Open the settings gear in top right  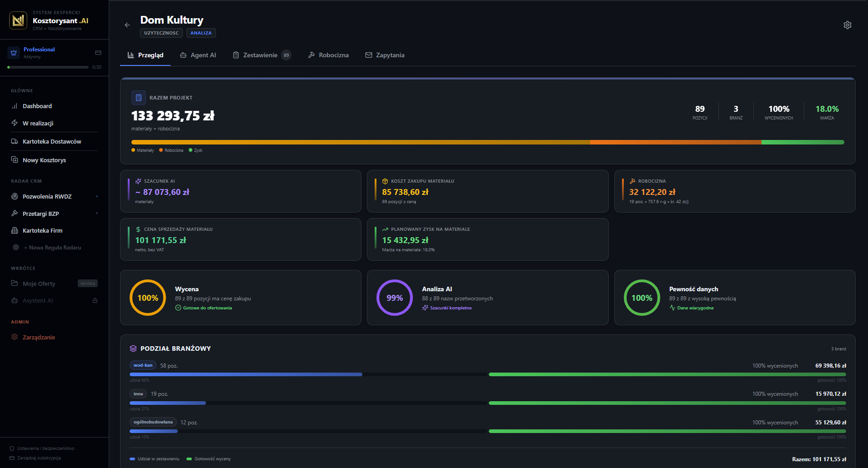pos(848,25)
